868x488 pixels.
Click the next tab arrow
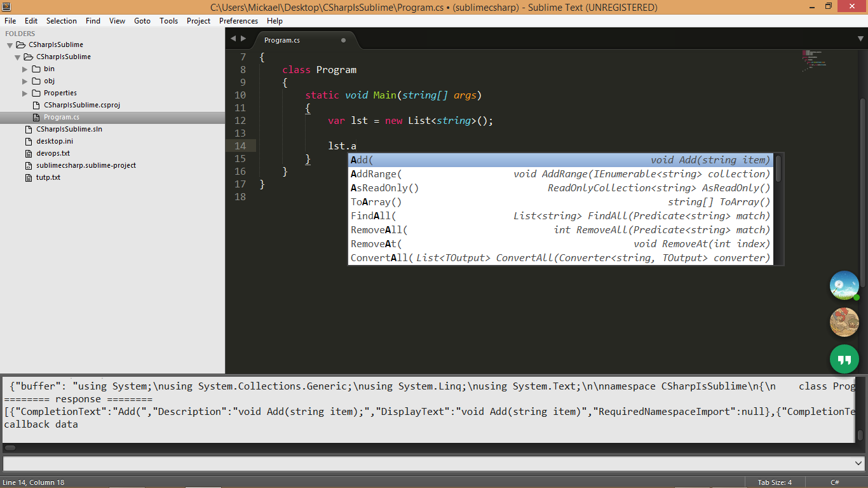pos(243,39)
